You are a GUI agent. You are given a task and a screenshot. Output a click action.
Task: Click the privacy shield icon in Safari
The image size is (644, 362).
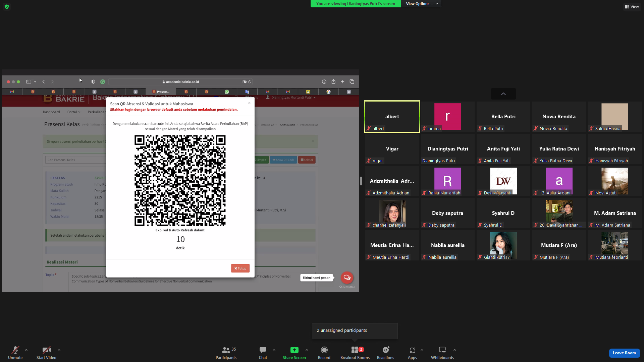[93, 82]
